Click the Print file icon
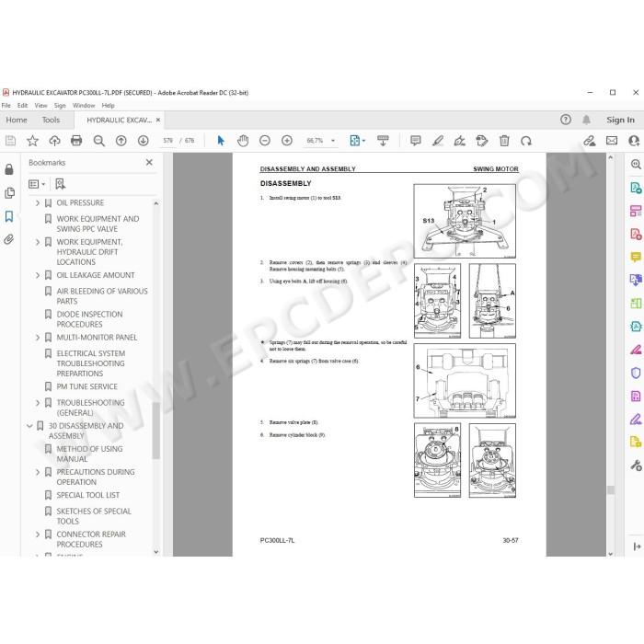Screen dimensions: 644x644 point(76,141)
